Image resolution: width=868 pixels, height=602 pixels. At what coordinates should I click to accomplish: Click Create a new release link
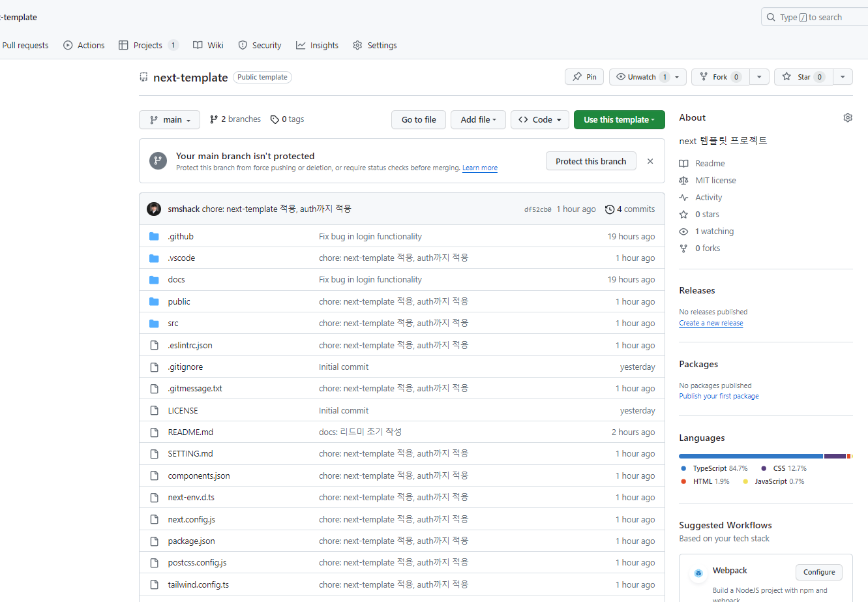point(711,323)
